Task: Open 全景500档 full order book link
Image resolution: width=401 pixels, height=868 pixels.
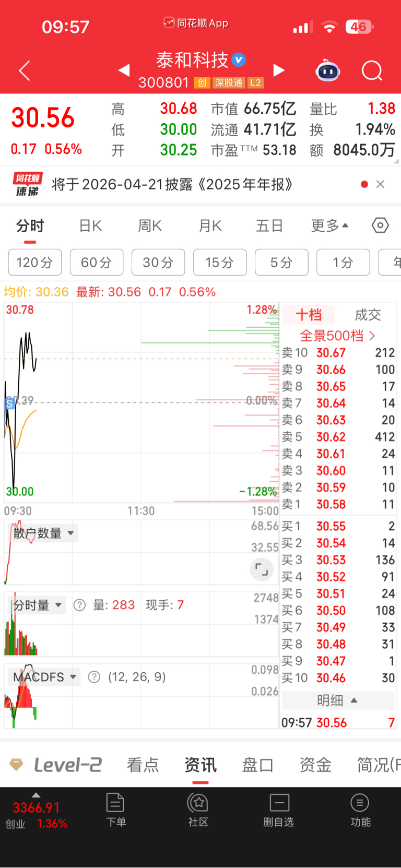Action: click(337, 336)
